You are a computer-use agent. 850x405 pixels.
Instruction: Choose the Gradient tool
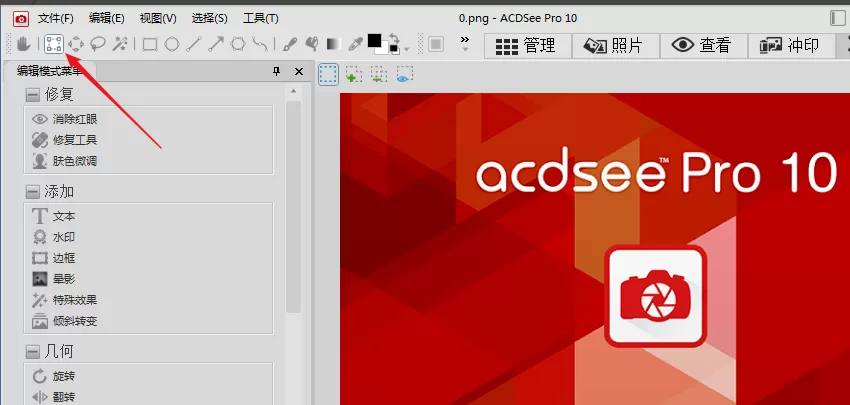333,44
